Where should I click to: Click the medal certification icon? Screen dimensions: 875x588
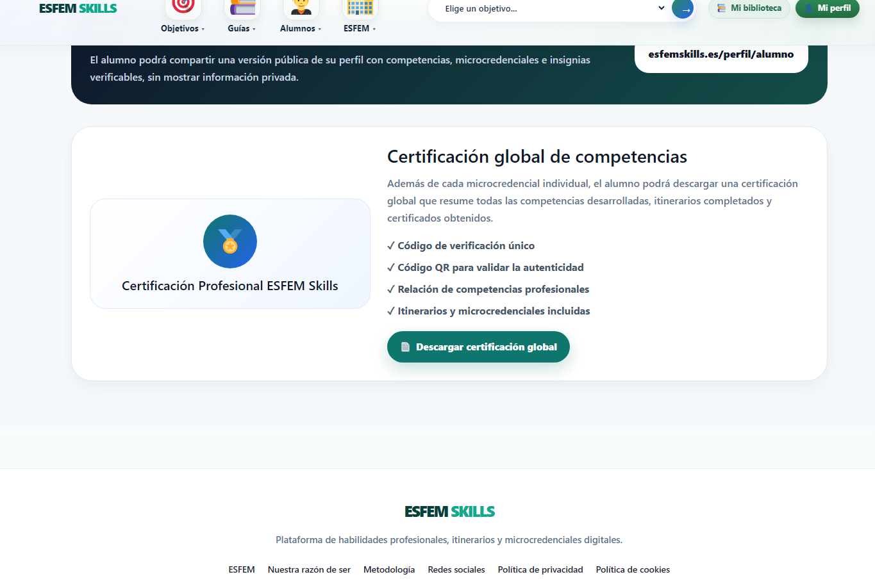click(x=230, y=241)
